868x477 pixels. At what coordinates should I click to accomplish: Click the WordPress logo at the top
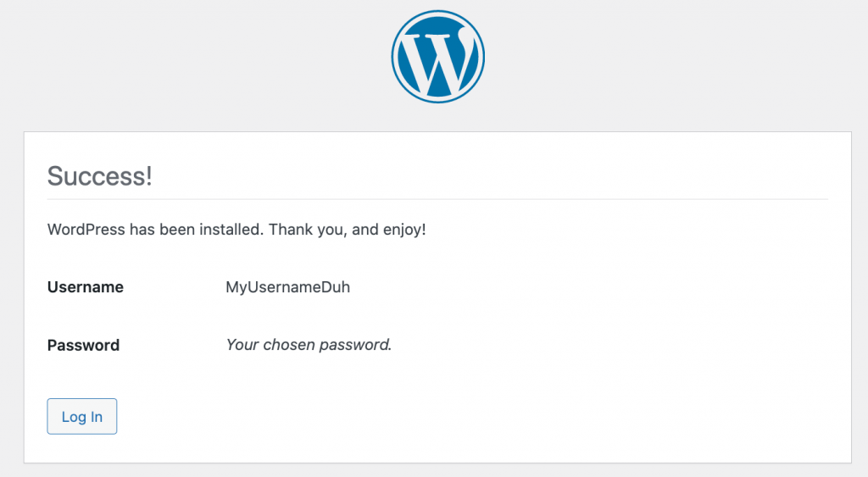pos(437,57)
